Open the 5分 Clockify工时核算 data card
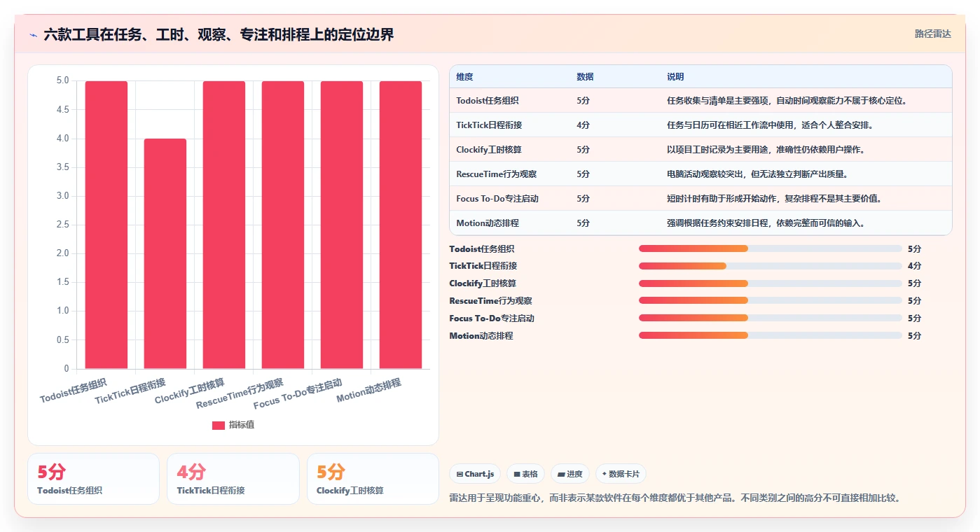Screen dimensions: 980x532 point(373,479)
